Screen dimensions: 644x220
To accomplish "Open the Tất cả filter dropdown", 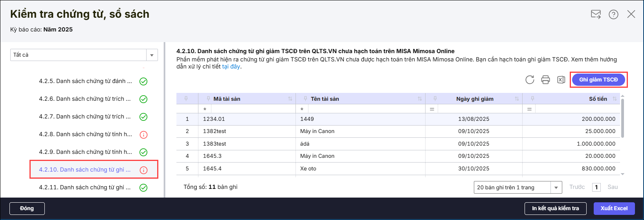I will tap(152, 55).
